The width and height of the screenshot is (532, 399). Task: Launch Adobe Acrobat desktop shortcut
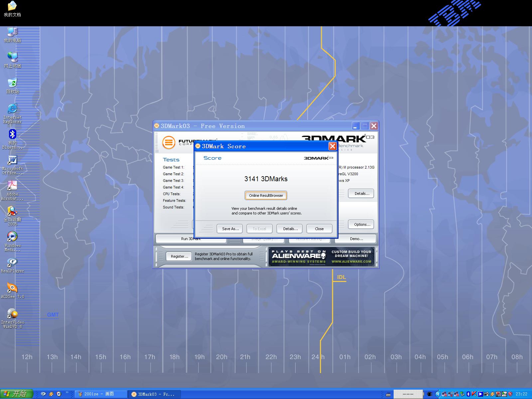tap(12, 186)
